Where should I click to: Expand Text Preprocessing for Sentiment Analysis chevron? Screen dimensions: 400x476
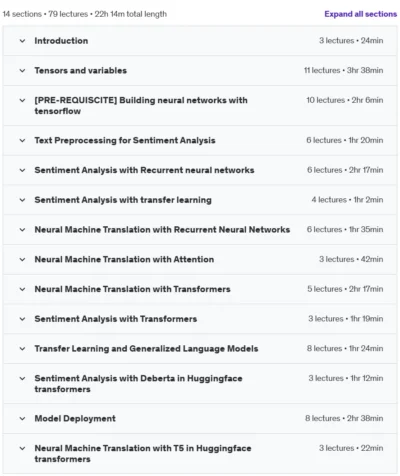click(x=22, y=140)
